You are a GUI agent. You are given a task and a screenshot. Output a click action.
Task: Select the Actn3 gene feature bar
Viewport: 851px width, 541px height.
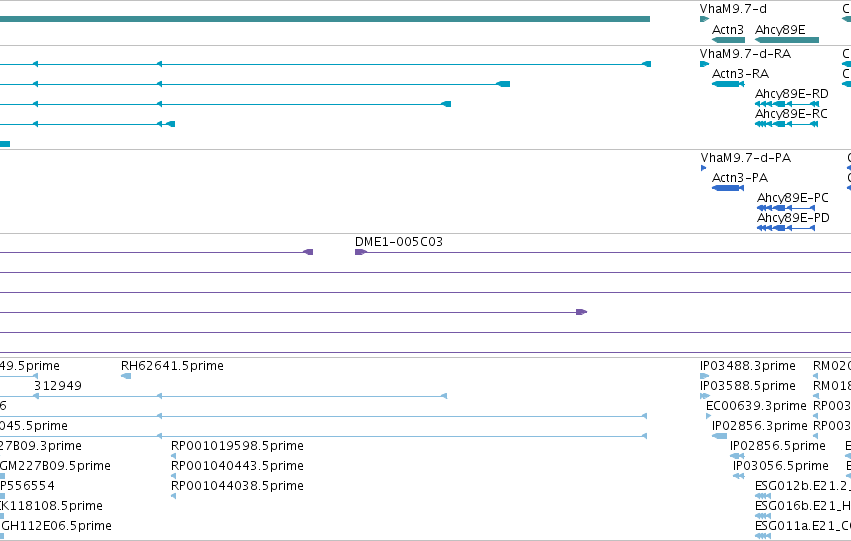pos(728,40)
